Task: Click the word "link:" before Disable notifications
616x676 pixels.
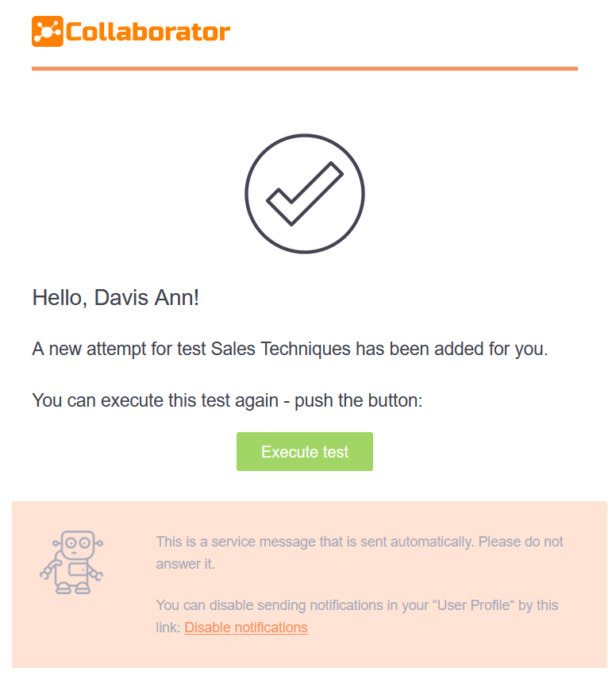Action: pos(168,628)
